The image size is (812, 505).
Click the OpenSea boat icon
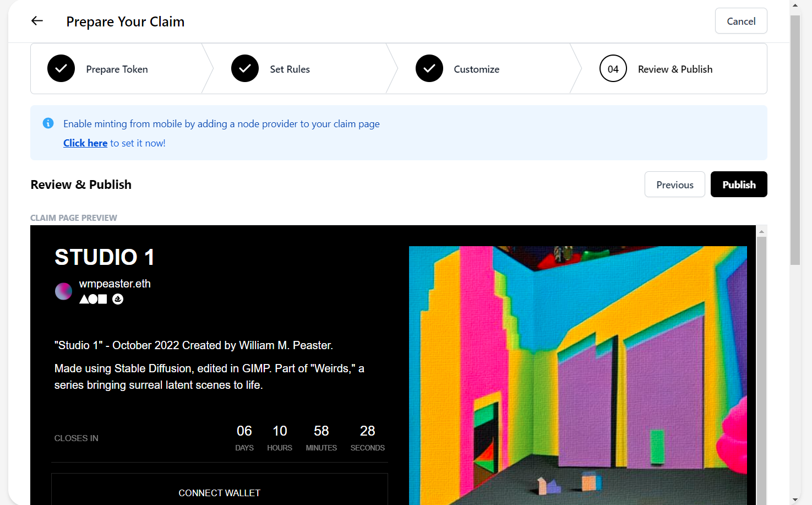click(x=118, y=299)
